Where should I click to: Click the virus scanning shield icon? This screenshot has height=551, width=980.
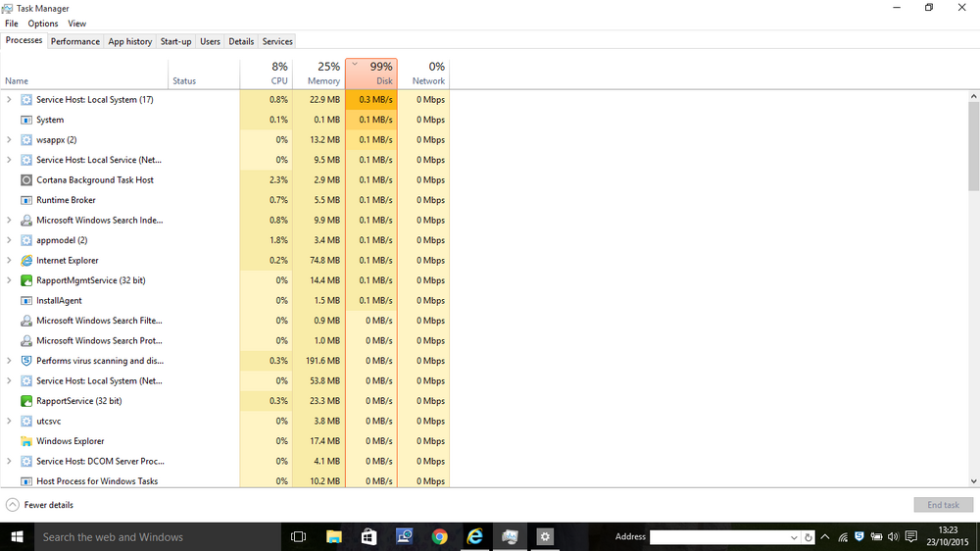coord(26,361)
